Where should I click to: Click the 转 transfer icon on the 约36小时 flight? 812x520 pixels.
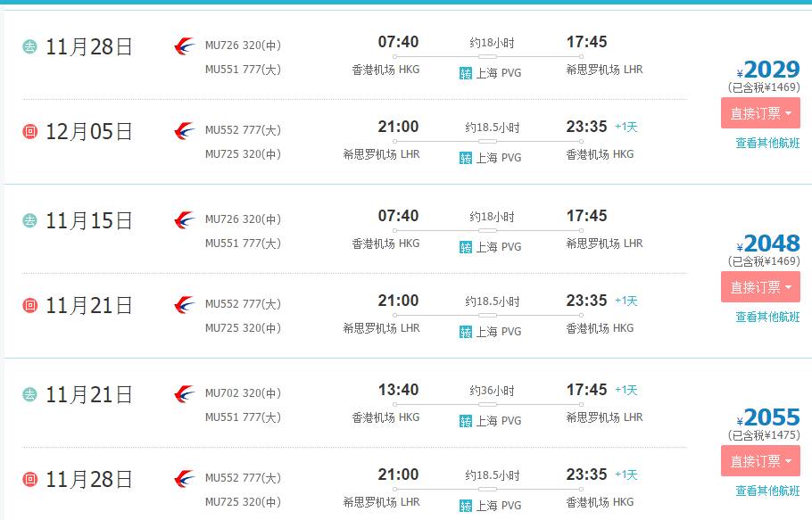(x=466, y=421)
